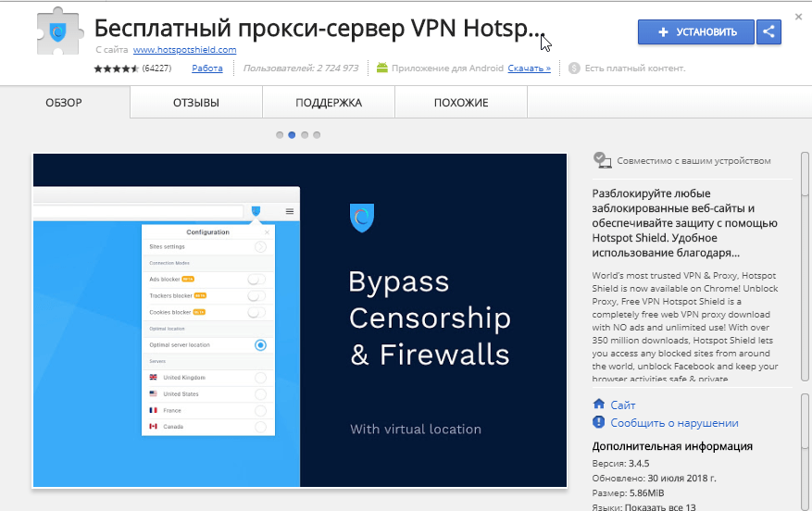Open the Похожие tab
Image resolution: width=812 pixels, height=511 pixels.
pos(461,103)
